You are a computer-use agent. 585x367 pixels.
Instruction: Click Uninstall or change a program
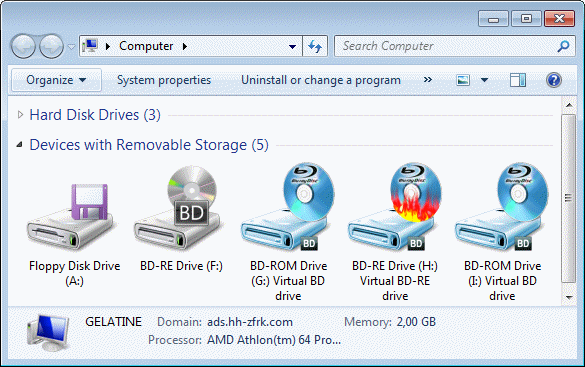point(321,80)
